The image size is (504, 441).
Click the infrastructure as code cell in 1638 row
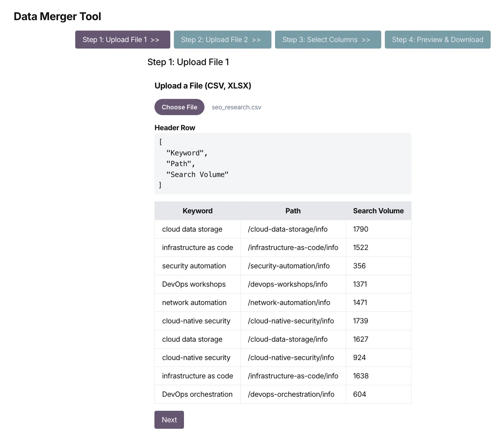(198, 376)
